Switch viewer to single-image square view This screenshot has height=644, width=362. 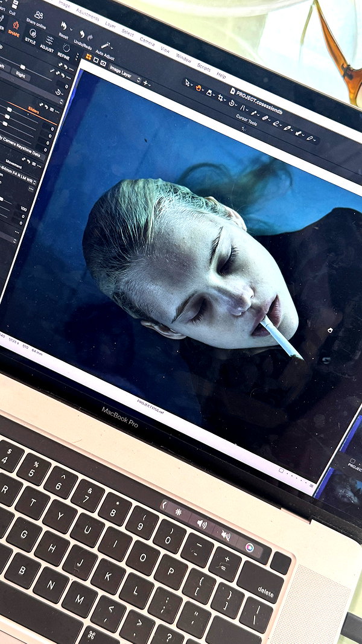tap(96, 60)
